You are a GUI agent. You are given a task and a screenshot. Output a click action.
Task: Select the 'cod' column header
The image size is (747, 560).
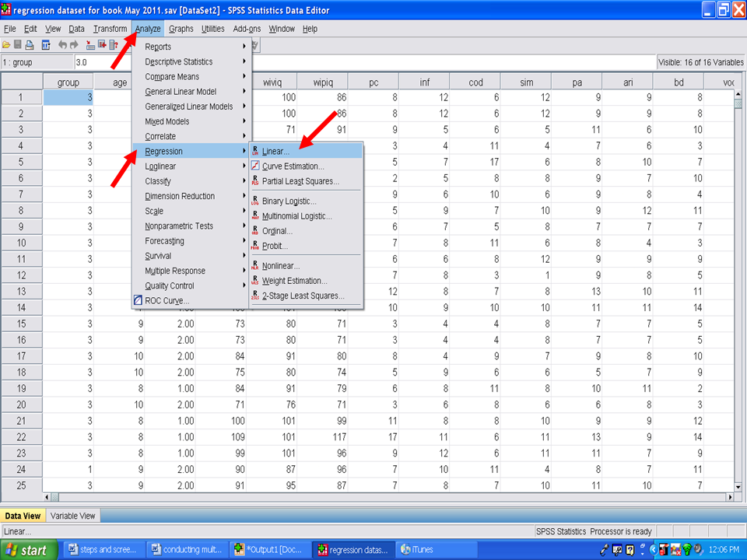coord(476,82)
